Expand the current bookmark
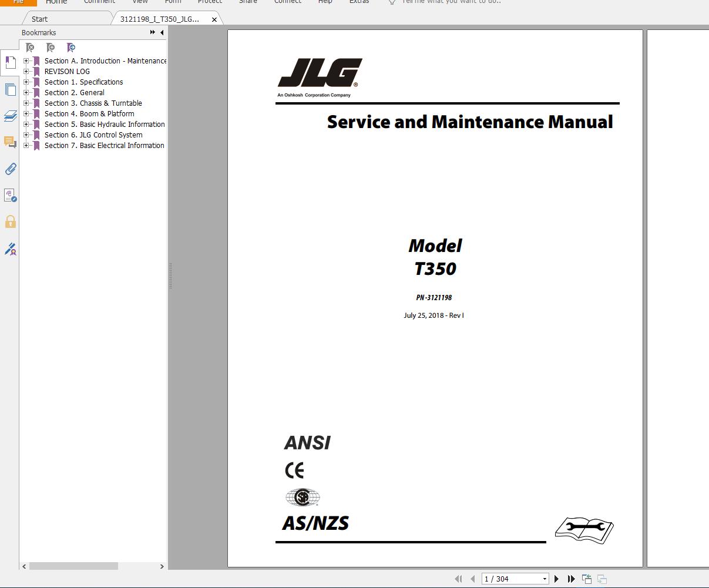Viewport: 709px width, 588px height. 71,47
